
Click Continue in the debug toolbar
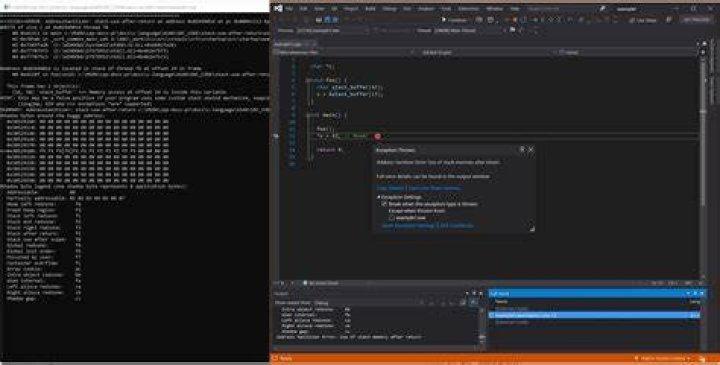point(454,20)
